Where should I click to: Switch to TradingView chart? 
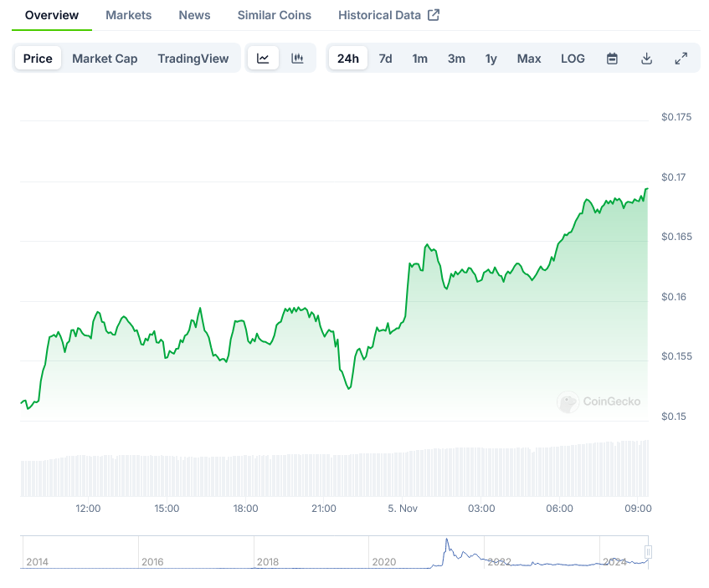click(x=193, y=59)
